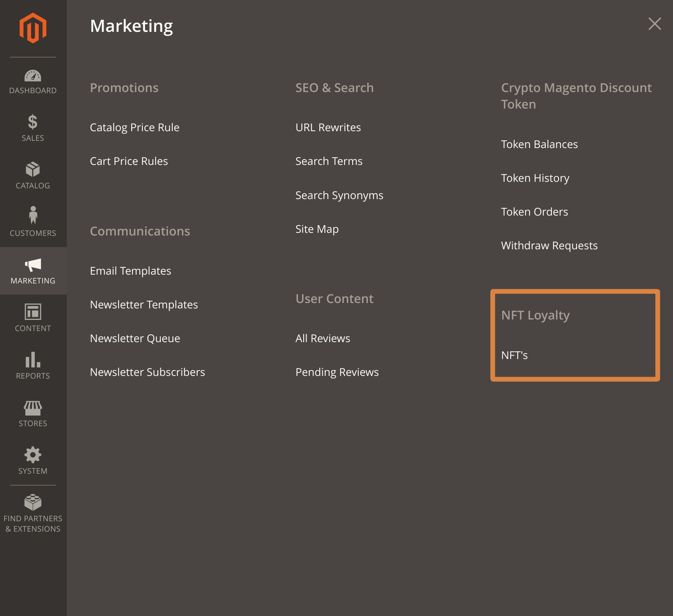Viewport: 673px width, 616px height.
Task: Open the Stores storefront icon
Action: pos(33,408)
